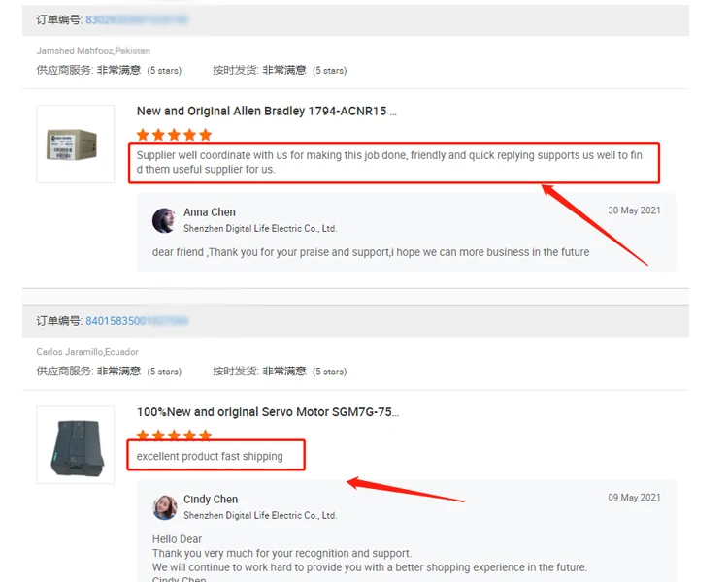Click reviewer name Carlos Jaramillo, Ecuador

point(87,352)
